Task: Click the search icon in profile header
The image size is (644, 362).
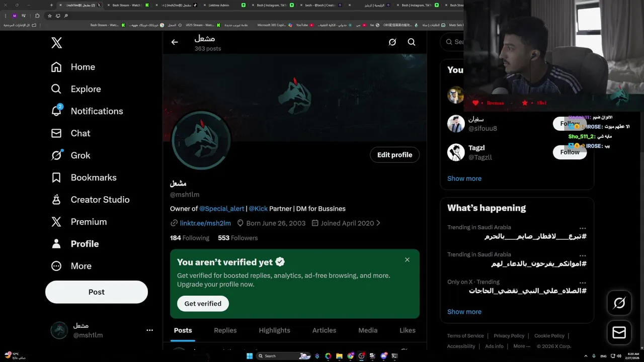Action: pyautogui.click(x=412, y=42)
